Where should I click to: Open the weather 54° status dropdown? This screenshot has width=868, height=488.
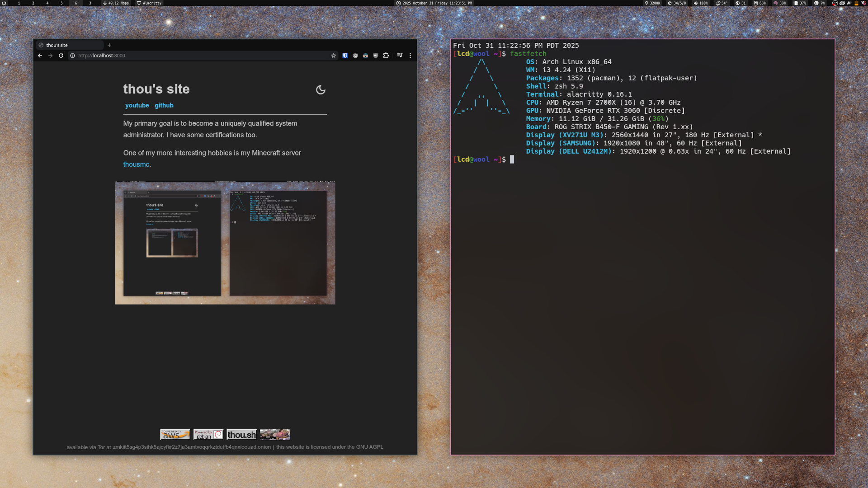click(x=721, y=3)
